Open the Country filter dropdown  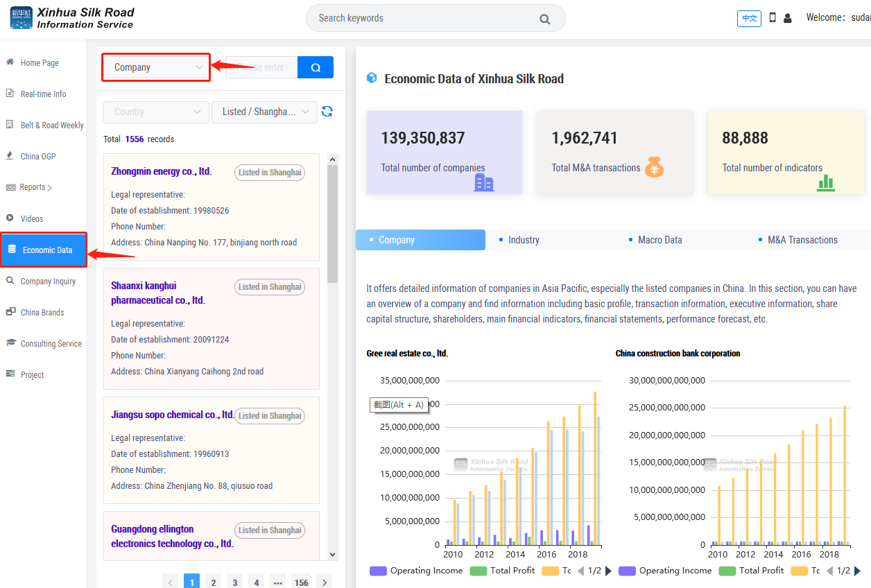pyautogui.click(x=156, y=112)
